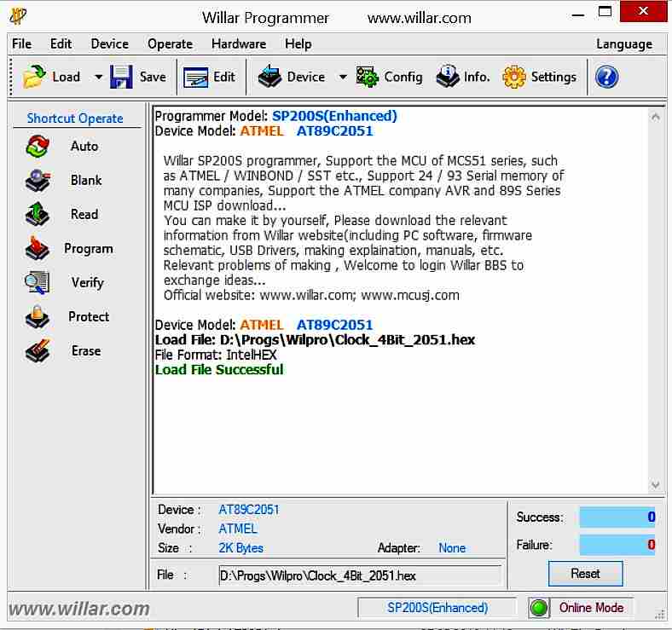
Task: Click the Shortcut Operate heading
Action: coord(75,118)
